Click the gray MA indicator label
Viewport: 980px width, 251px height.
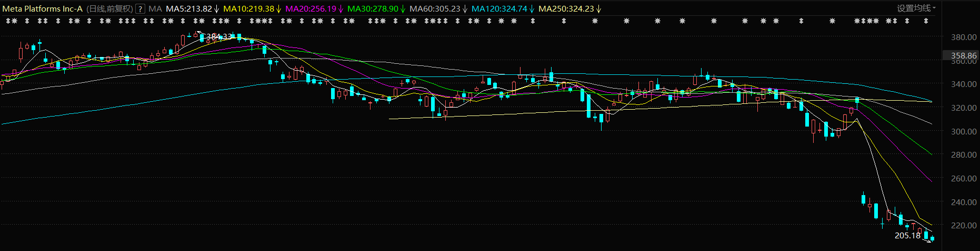point(155,8)
